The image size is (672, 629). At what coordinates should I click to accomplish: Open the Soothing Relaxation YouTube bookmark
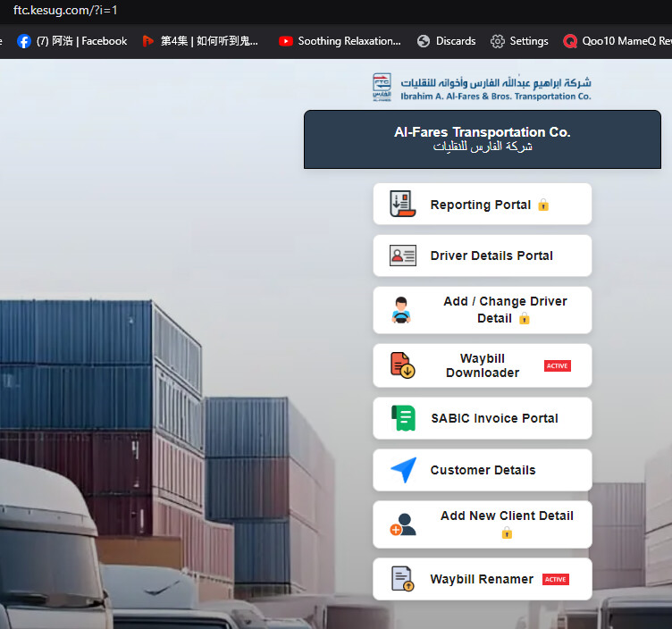(x=340, y=41)
